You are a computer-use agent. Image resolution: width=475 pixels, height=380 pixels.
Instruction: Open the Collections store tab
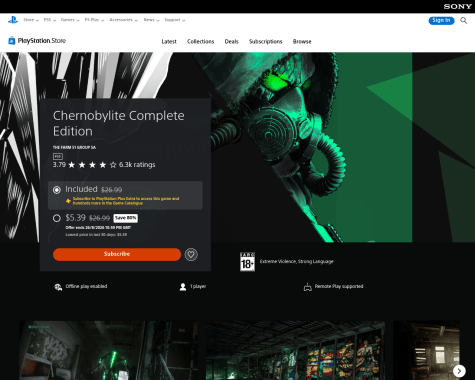click(200, 42)
